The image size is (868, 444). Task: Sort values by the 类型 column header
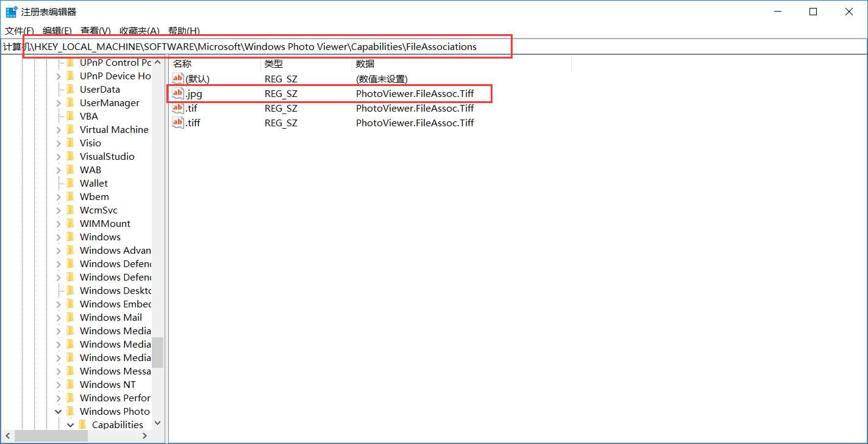click(307, 63)
